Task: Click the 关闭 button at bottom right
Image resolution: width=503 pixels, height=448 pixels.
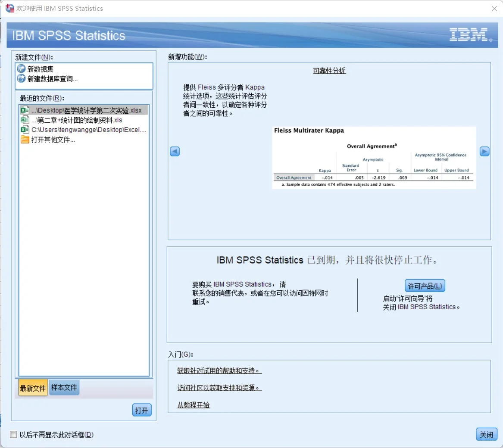Action: [486, 434]
